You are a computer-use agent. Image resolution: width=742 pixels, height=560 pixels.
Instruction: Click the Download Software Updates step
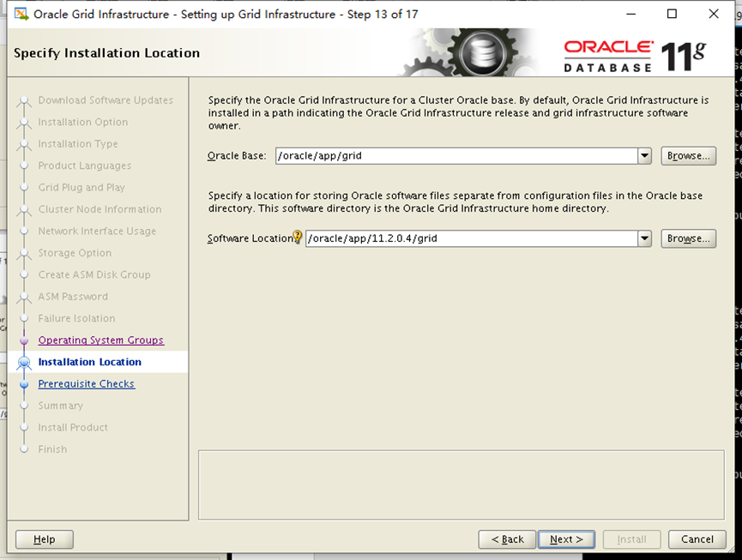pos(106,100)
